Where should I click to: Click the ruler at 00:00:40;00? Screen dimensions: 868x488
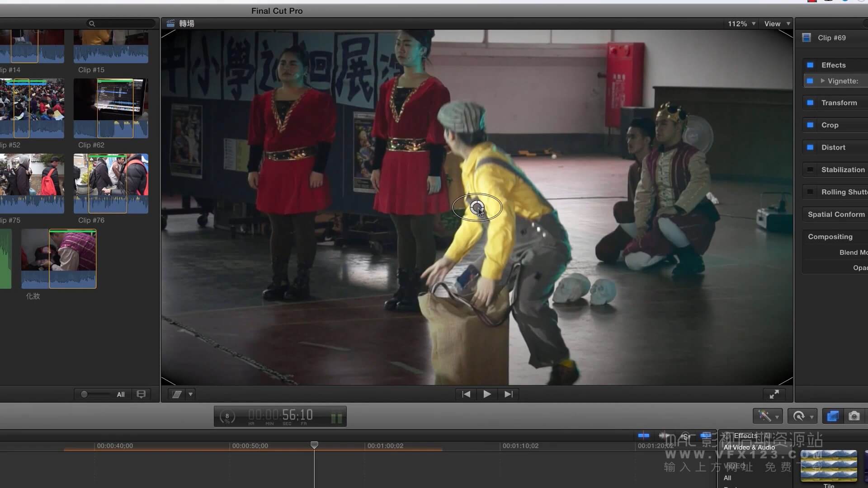[x=115, y=446]
